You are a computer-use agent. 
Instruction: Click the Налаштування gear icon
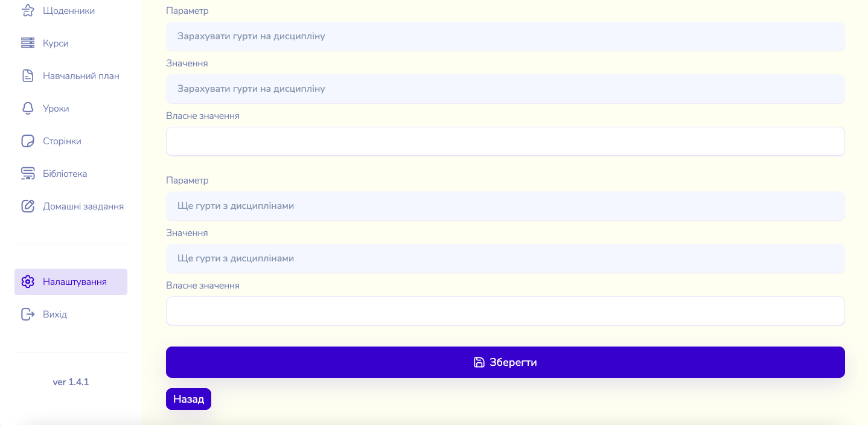28,282
